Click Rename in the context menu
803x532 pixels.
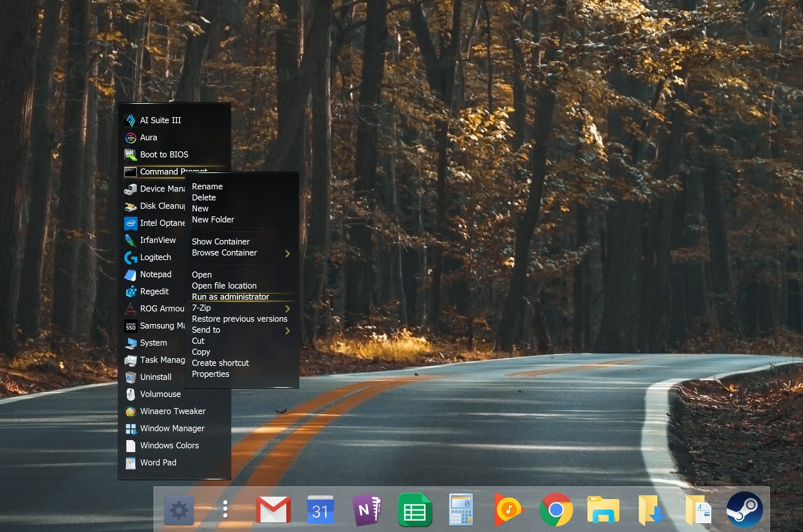point(207,186)
